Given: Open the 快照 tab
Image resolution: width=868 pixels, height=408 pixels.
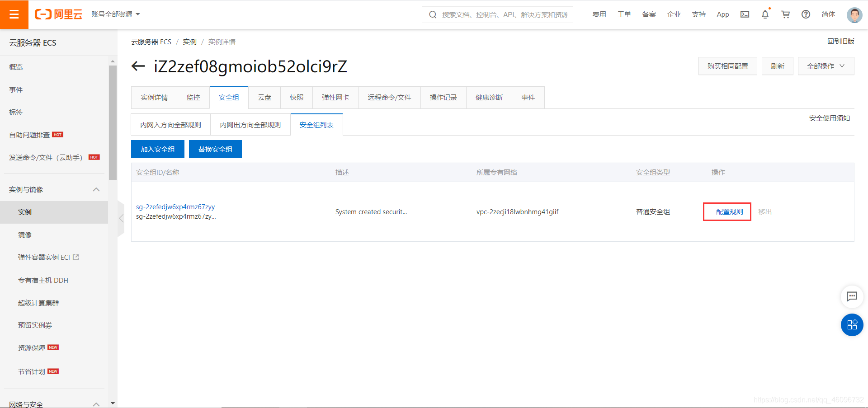Looking at the screenshot, I should (x=297, y=98).
